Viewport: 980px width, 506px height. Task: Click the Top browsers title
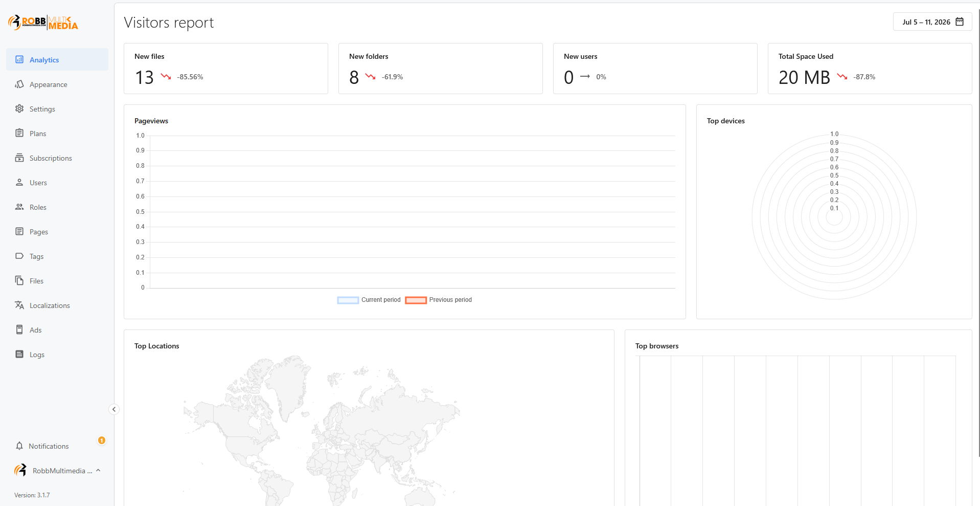pyautogui.click(x=657, y=346)
